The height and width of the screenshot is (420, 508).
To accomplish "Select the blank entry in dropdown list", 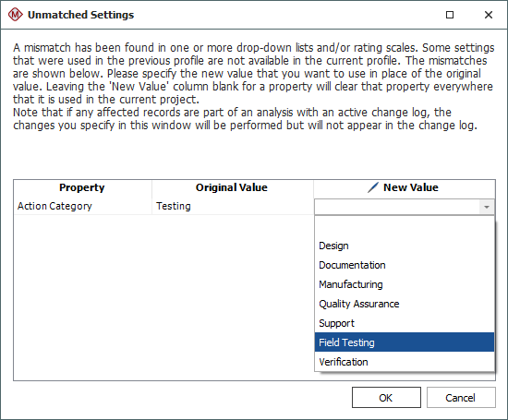I will pos(405,226).
